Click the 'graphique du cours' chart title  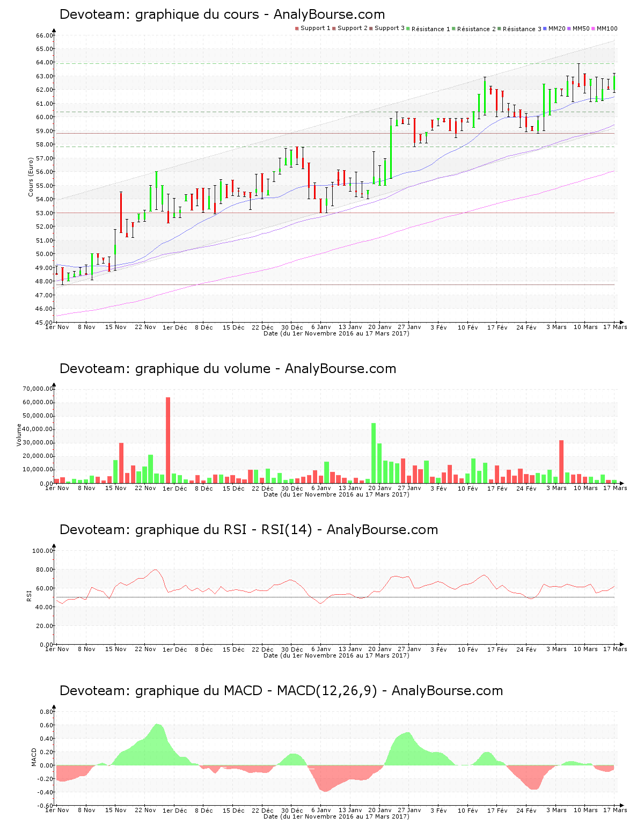pyautogui.click(x=222, y=14)
